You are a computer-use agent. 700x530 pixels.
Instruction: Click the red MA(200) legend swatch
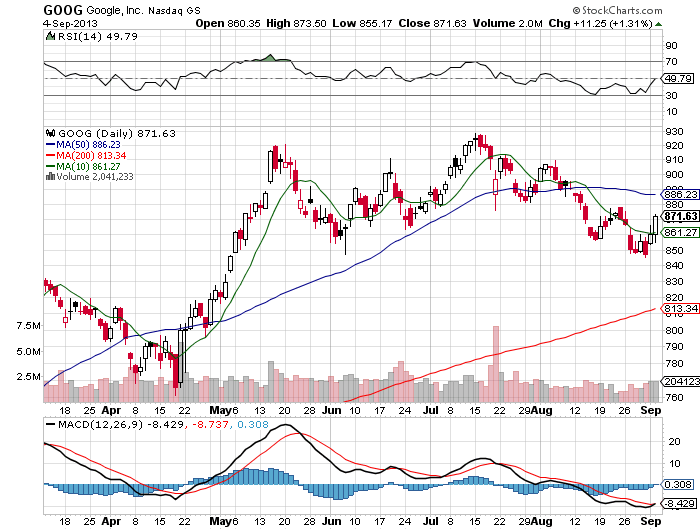(x=50, y=155)
